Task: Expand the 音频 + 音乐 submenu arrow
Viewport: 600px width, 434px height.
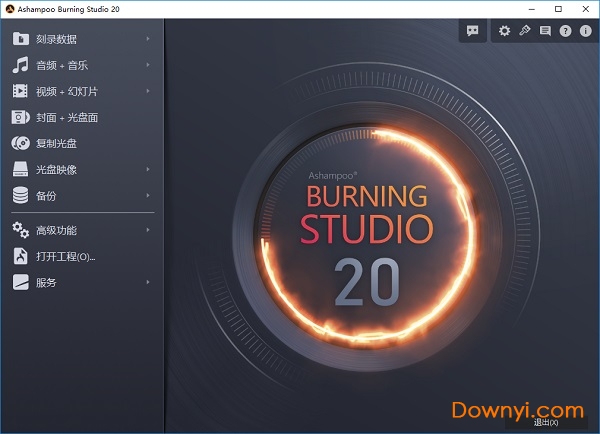Action: 148,65
